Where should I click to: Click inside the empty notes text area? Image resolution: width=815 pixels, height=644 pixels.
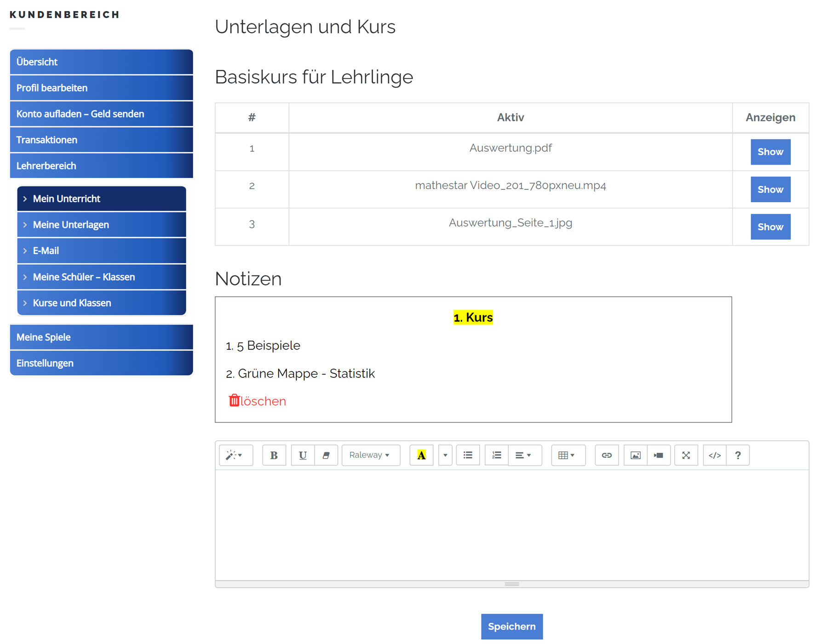coord(511,524)
